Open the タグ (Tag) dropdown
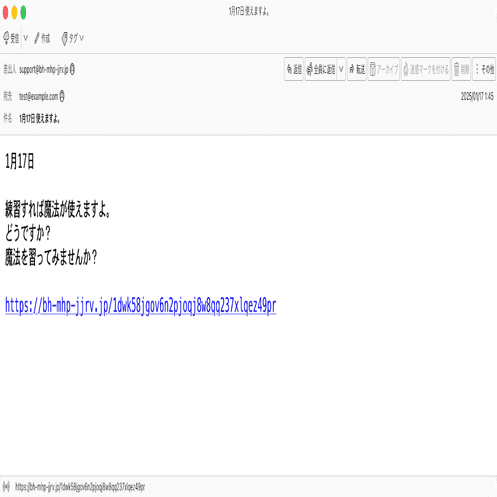497x497 pixels. pos(72,38)
